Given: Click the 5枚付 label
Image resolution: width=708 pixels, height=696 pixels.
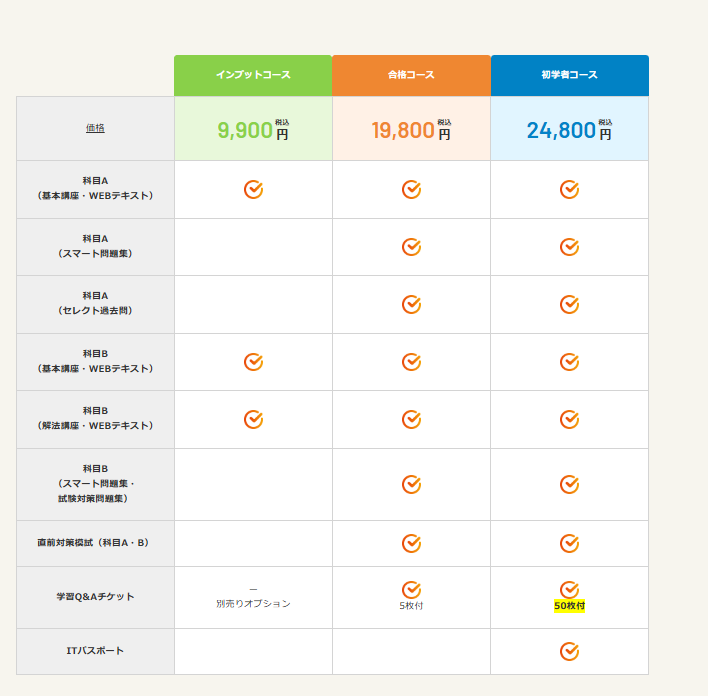Looking at the screenshot, I should click(411, 606).
